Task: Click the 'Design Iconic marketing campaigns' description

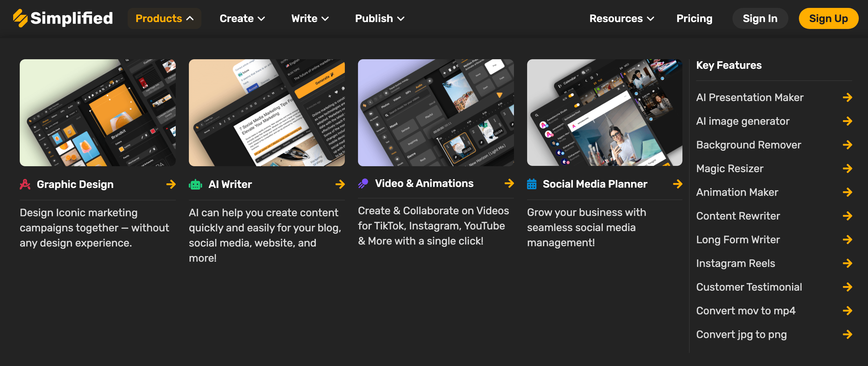Action: click(94, 228)
